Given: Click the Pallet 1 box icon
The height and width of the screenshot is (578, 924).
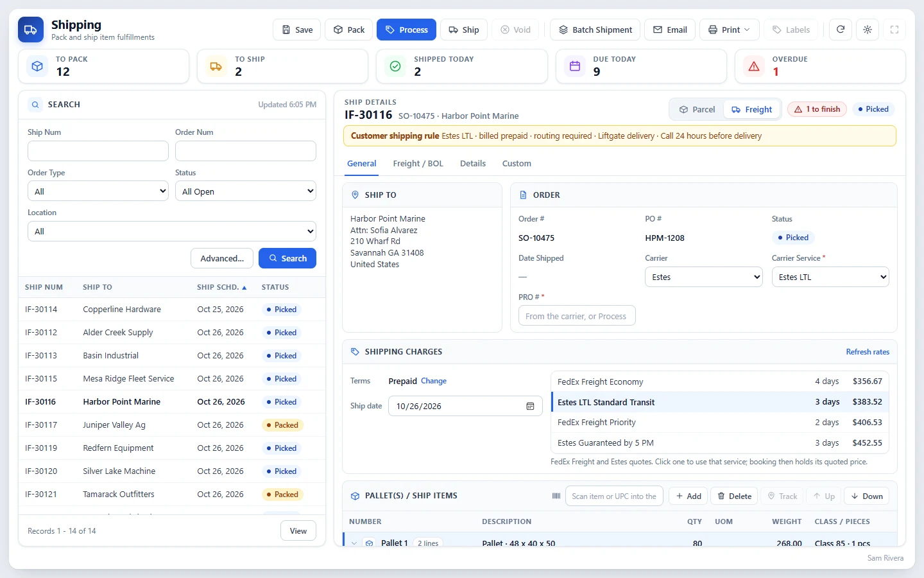Looking at the screenshot, I should (370, 543).
